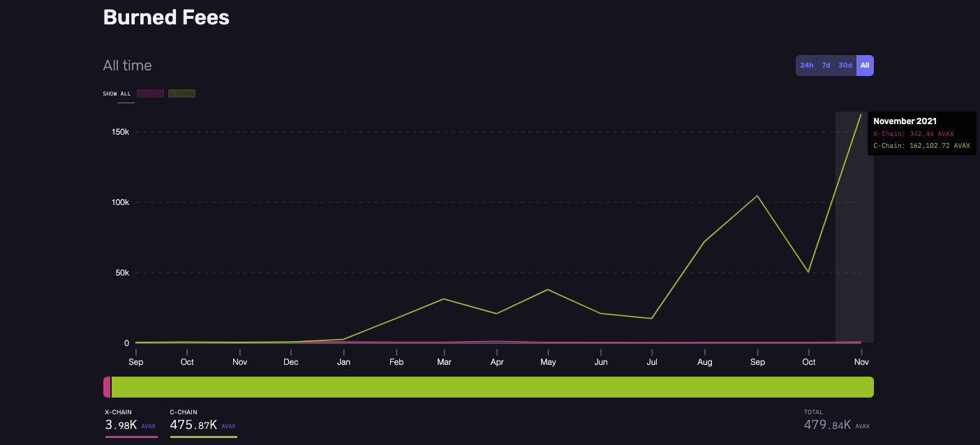Viewport: 980px width, 445px height.
Task: Click the Feb x-axis label
Action: pyautogui.click(x=396, y=362)
